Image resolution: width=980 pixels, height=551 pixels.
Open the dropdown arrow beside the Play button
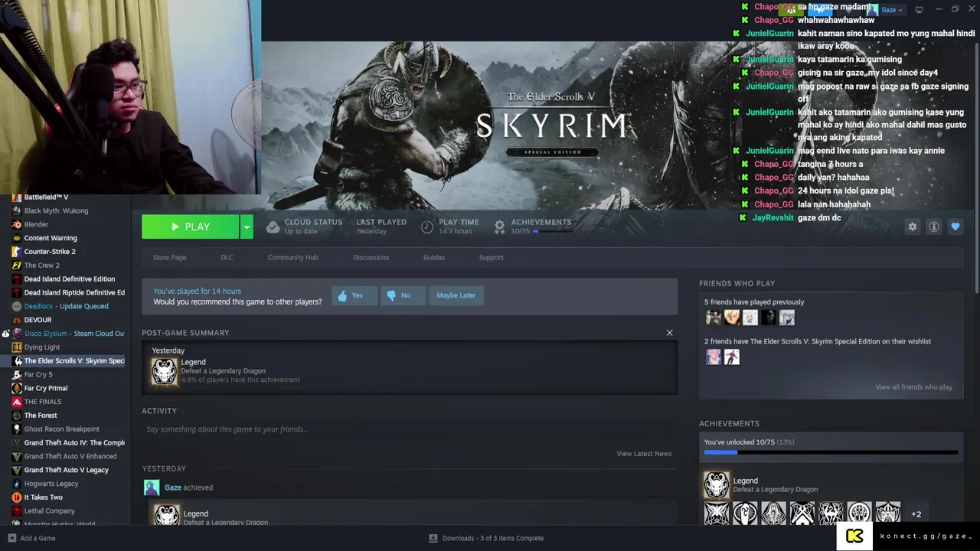point(247,227)
